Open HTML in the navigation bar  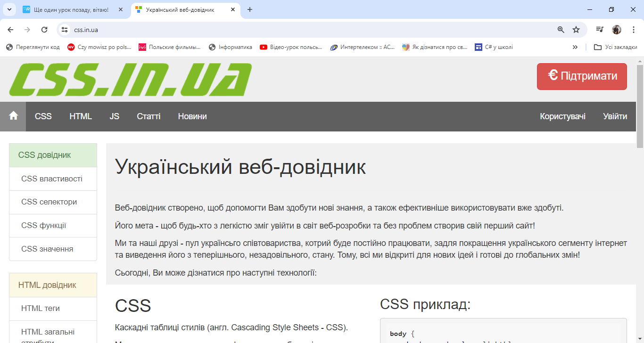(81, 116)
